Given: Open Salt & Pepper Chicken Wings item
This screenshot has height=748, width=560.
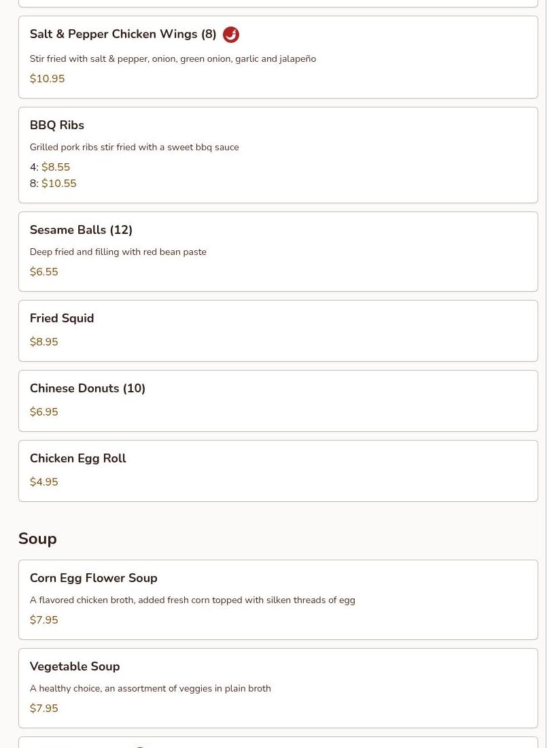Looking at the screenshot, I should pos(123,35).
